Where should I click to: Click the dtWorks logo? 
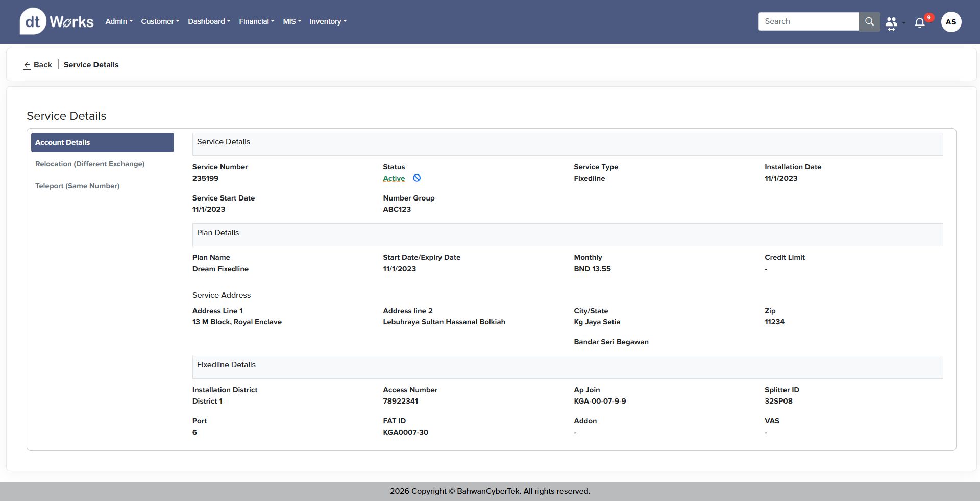[x=57, y=21]
